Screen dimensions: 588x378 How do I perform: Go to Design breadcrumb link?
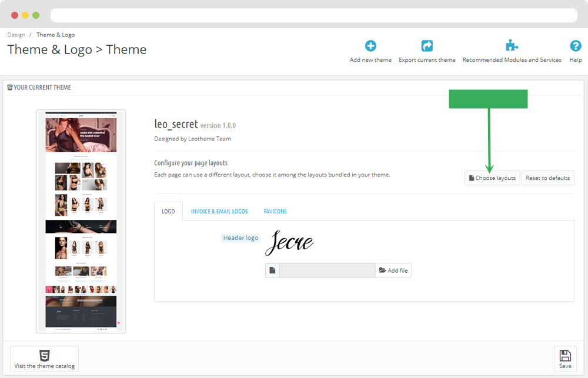tap(16, 35)
